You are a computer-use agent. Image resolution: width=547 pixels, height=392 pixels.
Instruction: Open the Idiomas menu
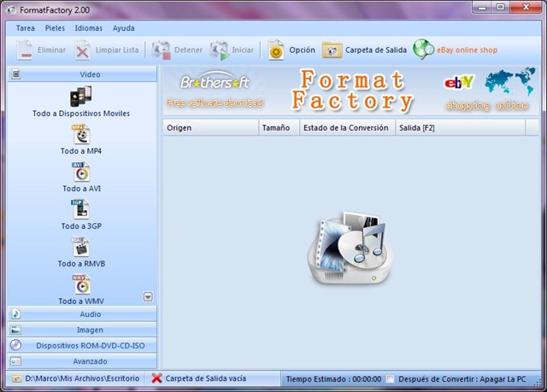pos(89,28)
